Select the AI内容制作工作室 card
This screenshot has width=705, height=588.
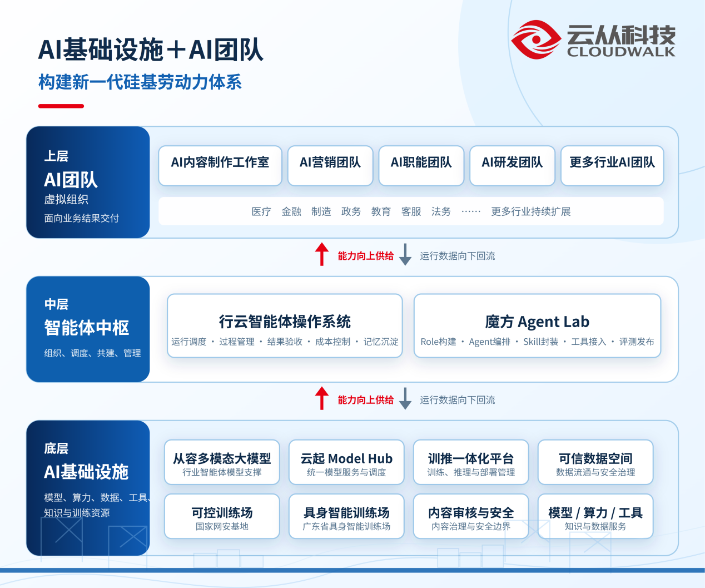click(x=220, y=165)
